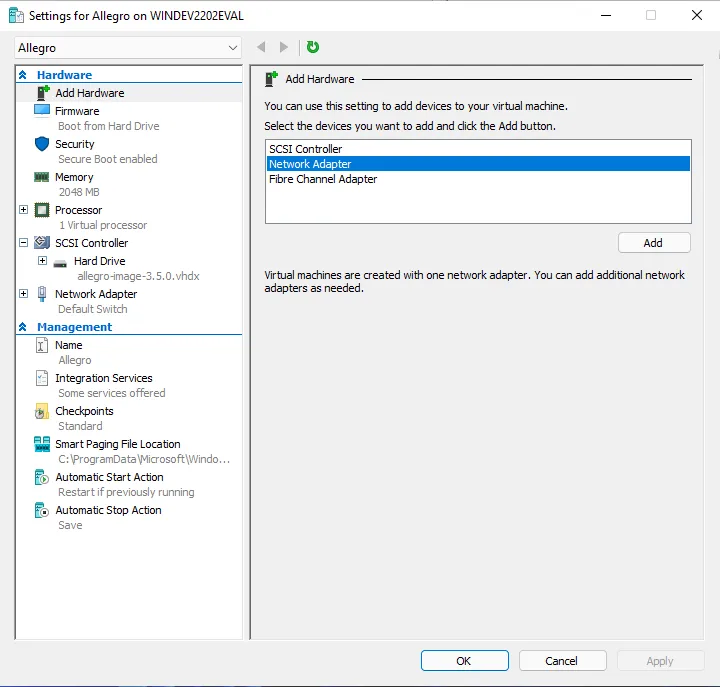
Task: Click the Checkpoints icon
Action: pyautogui.click(x=42, y=411)
